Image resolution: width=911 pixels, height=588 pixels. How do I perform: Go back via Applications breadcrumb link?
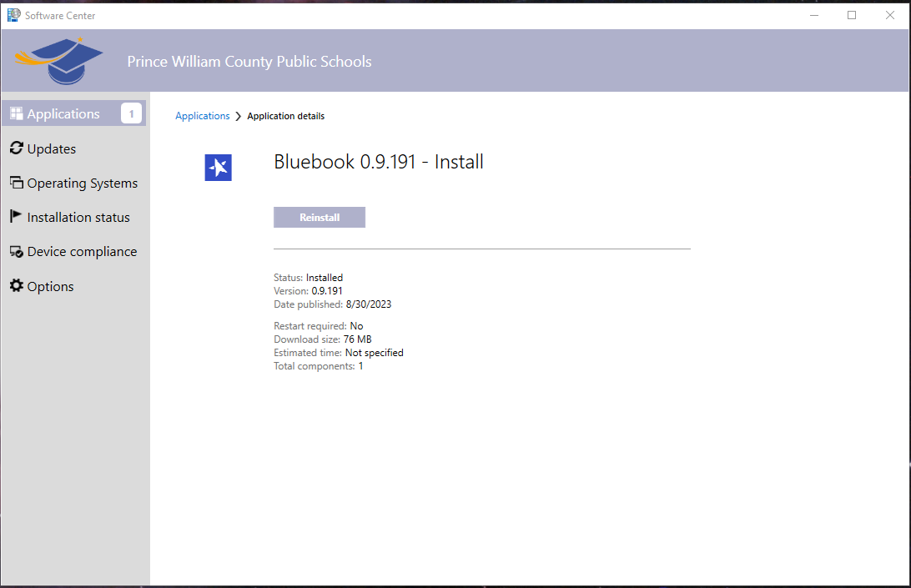coord(202,116)
